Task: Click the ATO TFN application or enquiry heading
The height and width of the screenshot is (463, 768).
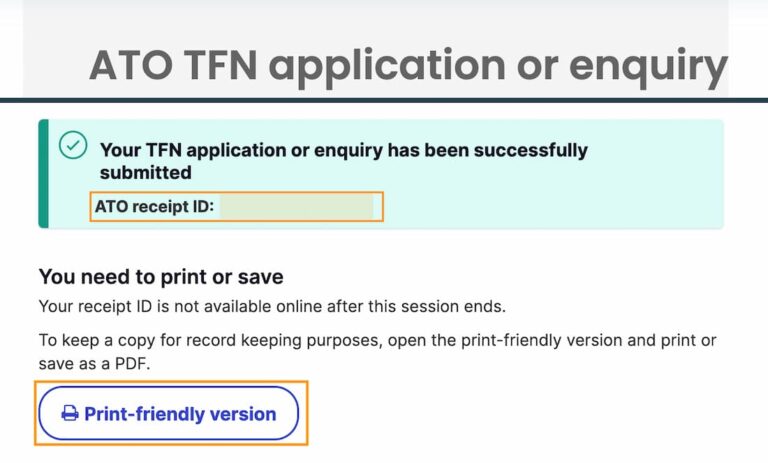Action: 407,66
